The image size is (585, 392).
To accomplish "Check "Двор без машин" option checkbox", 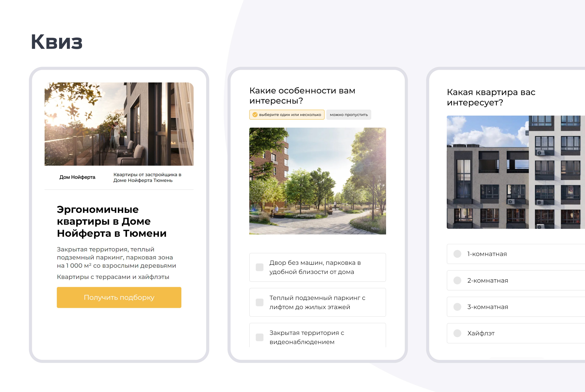I will (x=259, y=267).
